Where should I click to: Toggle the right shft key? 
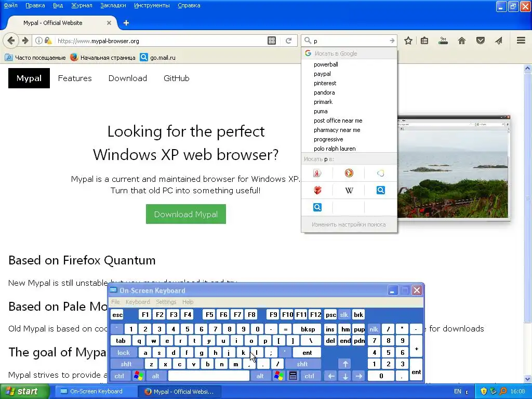[302, 364]
